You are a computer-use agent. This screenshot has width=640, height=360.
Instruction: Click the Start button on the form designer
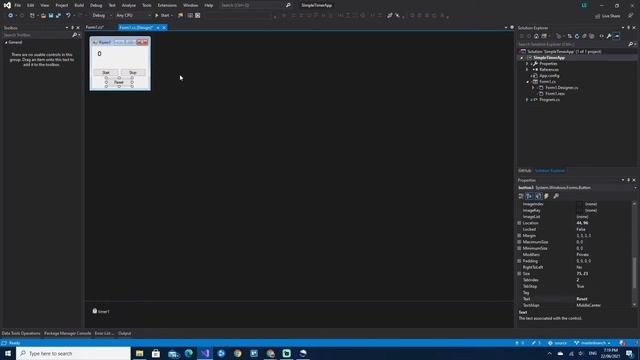[x=106, y=72]
